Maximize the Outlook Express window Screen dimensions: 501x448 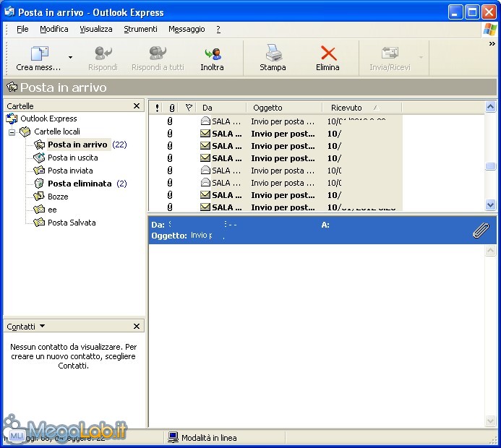(472, 12)
